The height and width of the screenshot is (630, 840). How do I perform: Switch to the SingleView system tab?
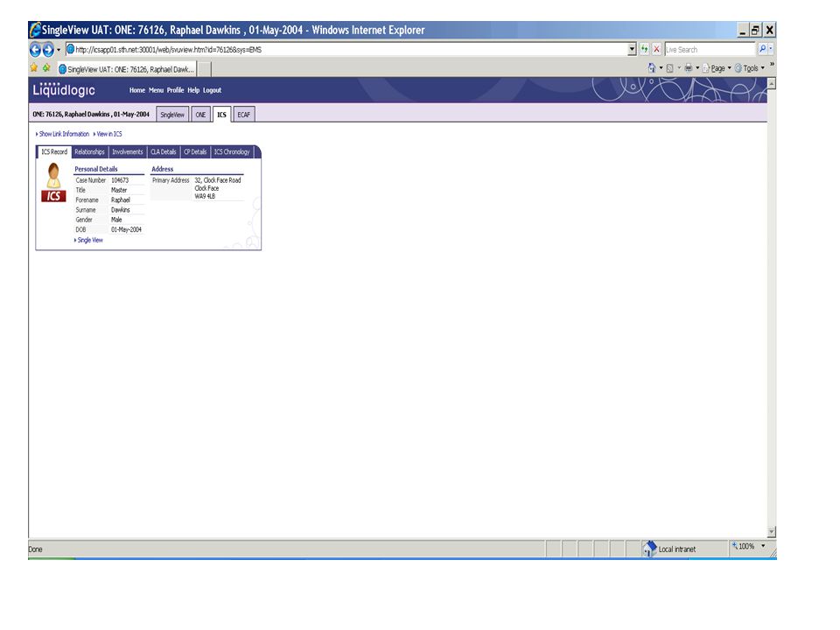pyautogui.click(x=172, y=115)
